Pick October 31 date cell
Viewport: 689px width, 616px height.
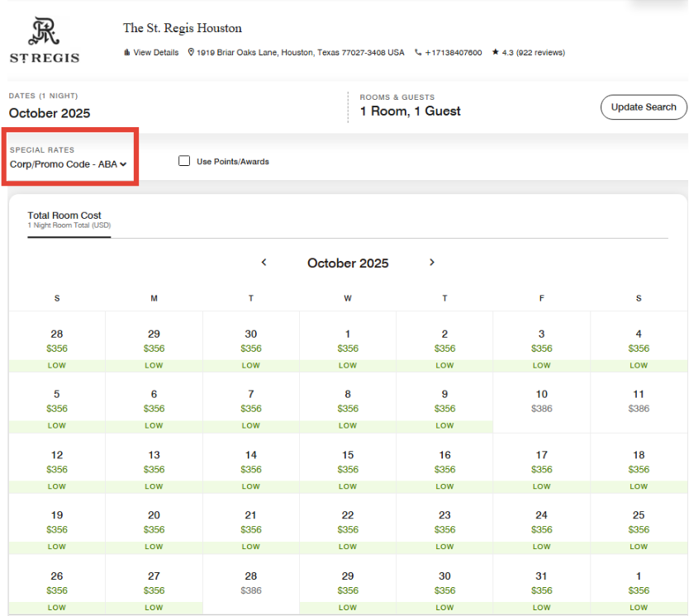tap(542, 585)
